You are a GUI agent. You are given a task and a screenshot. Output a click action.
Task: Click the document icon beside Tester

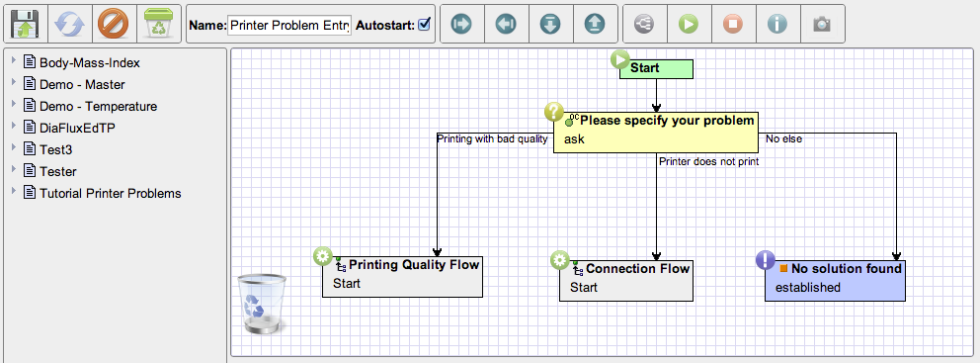click(x=29, y=170)
